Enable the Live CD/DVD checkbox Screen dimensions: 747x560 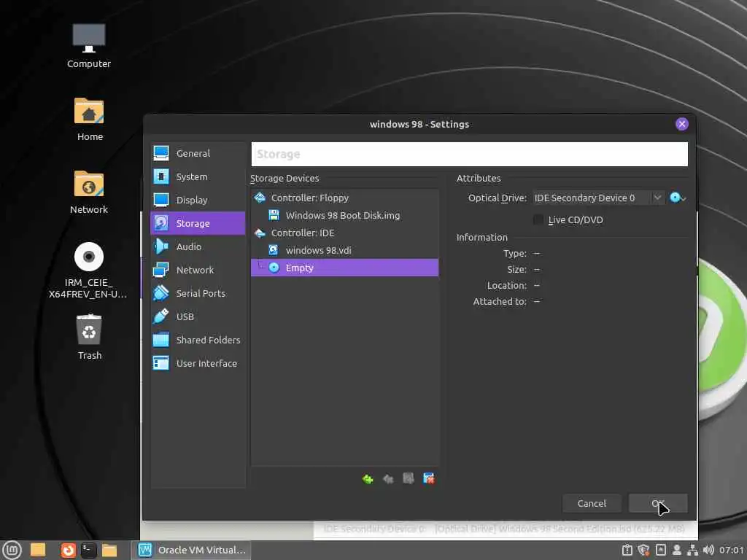point(538,220)
